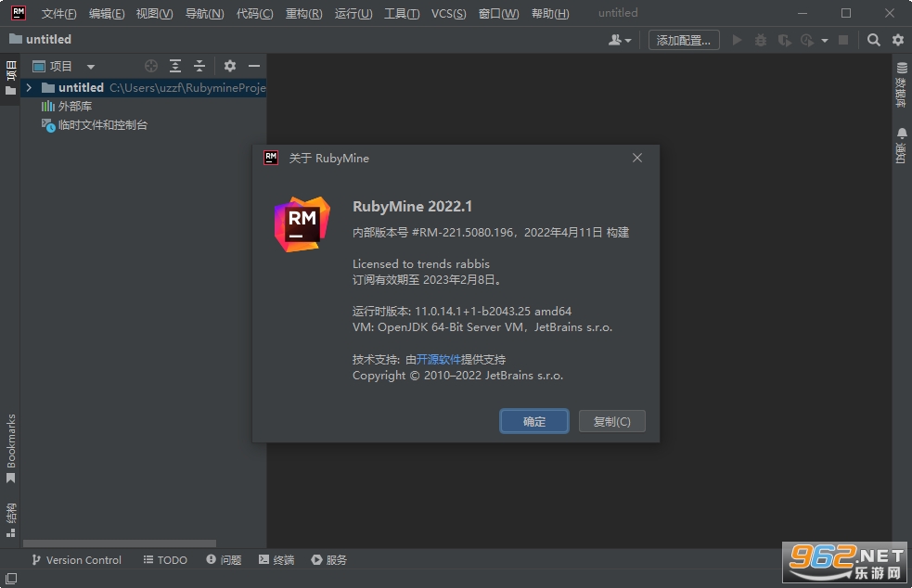Select the 外部库 External Libraries node
Screen dimensions: 912x588
(66, 107)
